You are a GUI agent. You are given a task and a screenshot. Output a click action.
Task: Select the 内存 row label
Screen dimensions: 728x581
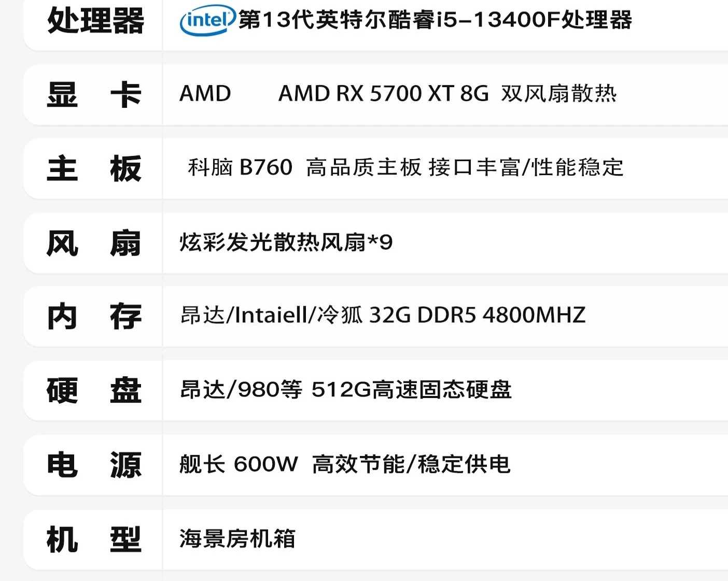point(94,317)
